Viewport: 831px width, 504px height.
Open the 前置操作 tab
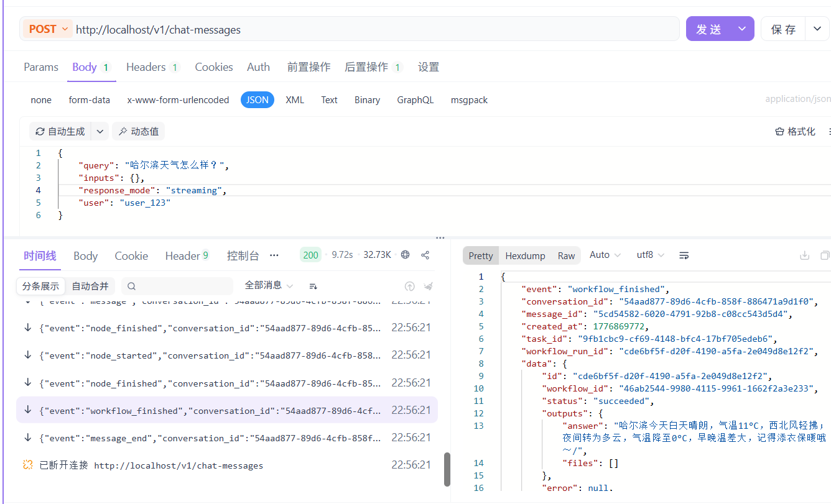[309, 67]
